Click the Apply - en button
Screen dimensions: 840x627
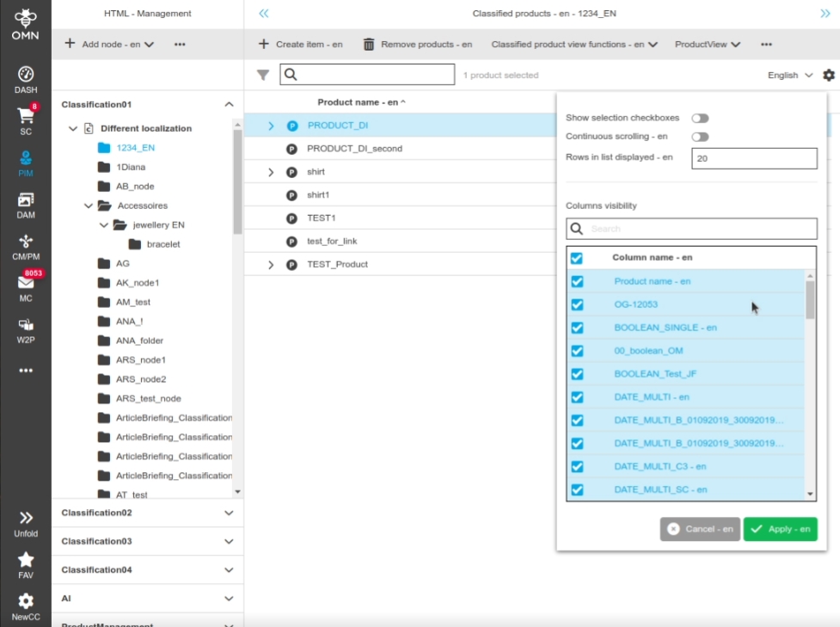point(780,529)
